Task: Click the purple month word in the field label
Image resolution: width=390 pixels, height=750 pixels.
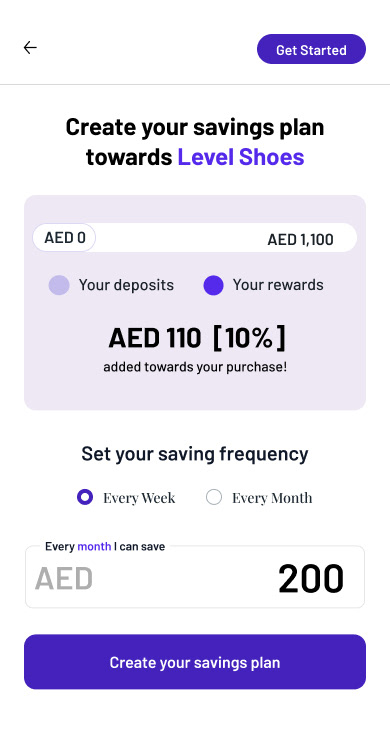Action: click(94, 547)
